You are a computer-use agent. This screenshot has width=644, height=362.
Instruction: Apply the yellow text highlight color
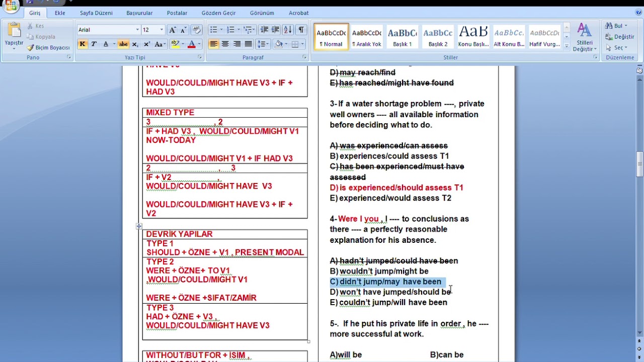click(x=175, y=44)
